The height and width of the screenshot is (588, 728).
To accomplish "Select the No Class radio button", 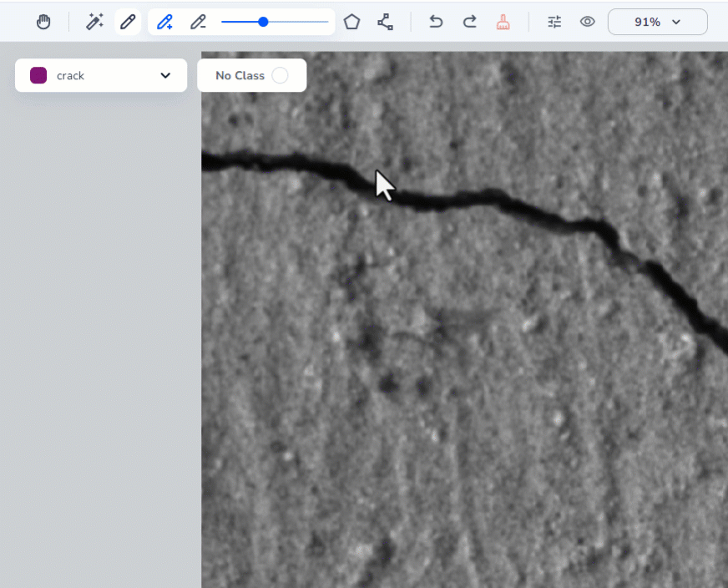I will coord(280,75).
